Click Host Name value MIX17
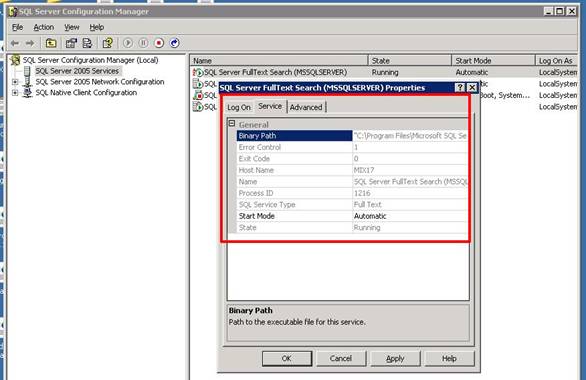 364,170
